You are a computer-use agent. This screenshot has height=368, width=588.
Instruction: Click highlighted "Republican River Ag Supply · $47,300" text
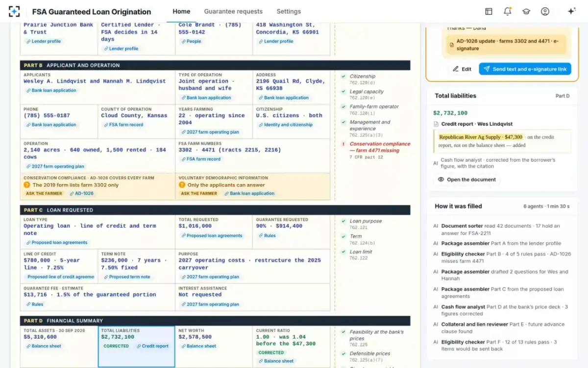[x=481, y=137]
